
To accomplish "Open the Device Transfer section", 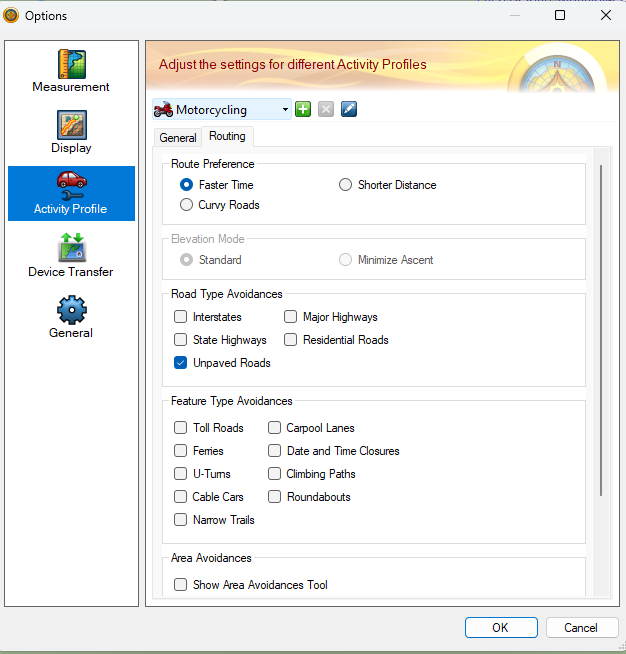I will (x=71, y=255).
